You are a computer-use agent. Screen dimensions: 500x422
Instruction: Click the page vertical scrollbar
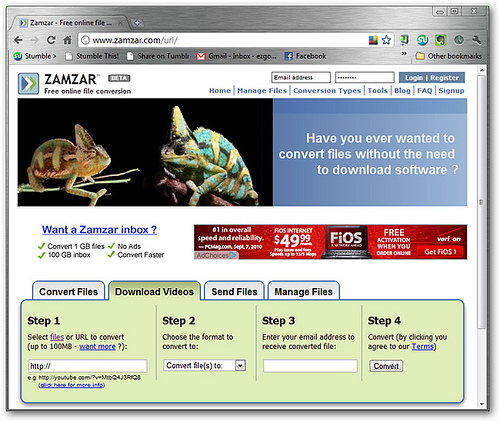point(481,202)
